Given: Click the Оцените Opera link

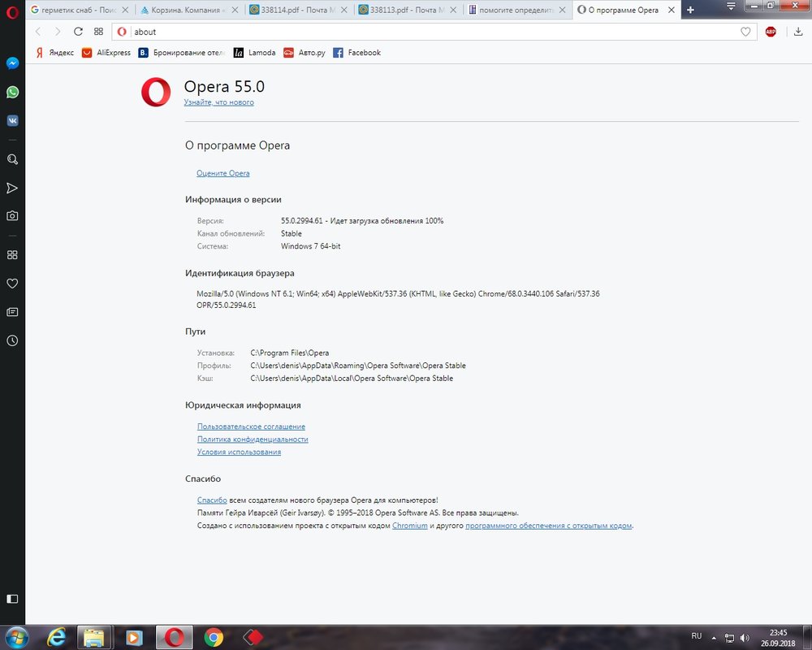Looking at the screenshot, I should click(x=223, y=173).
